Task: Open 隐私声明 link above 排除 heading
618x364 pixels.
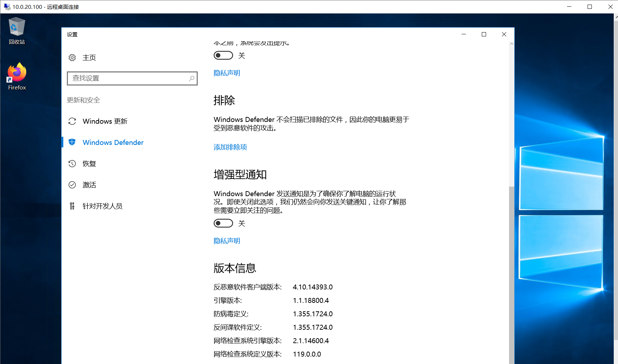Action: click(227, 73)
